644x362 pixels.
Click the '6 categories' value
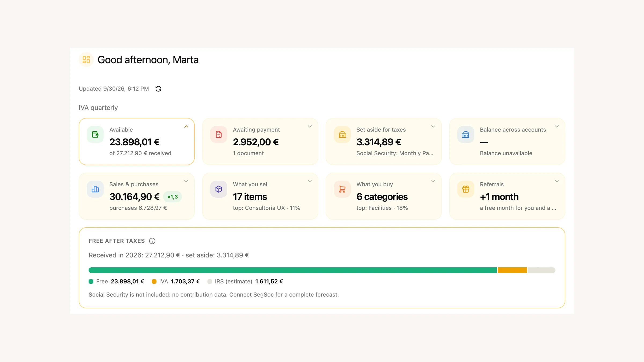click(x=382, y=197)
